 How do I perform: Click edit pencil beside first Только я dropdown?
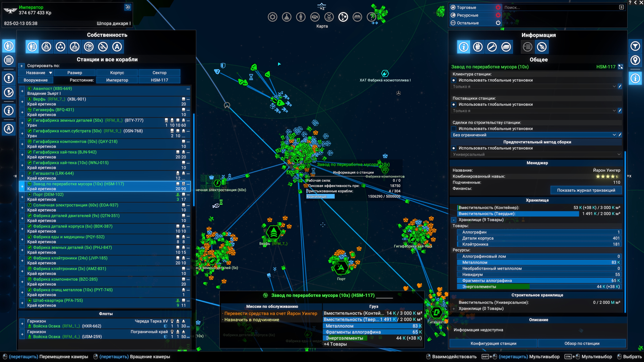tap(620, 86)
